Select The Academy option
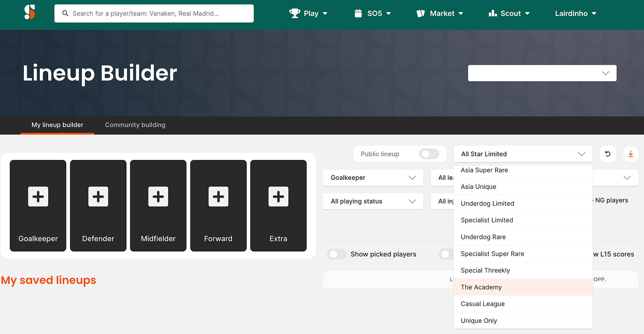This screenshot has width=644, height=334. tap(523, 287)
